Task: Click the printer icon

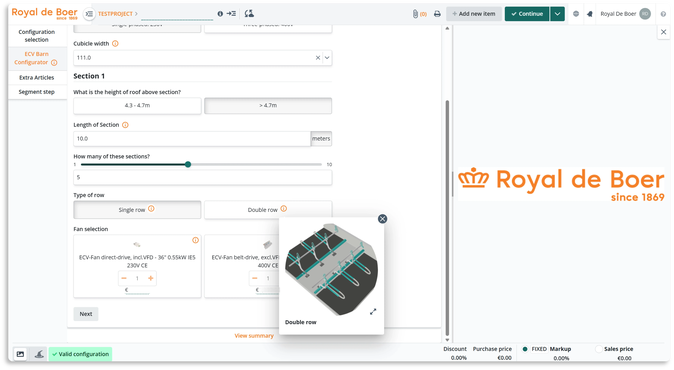Action: (437, 14)
